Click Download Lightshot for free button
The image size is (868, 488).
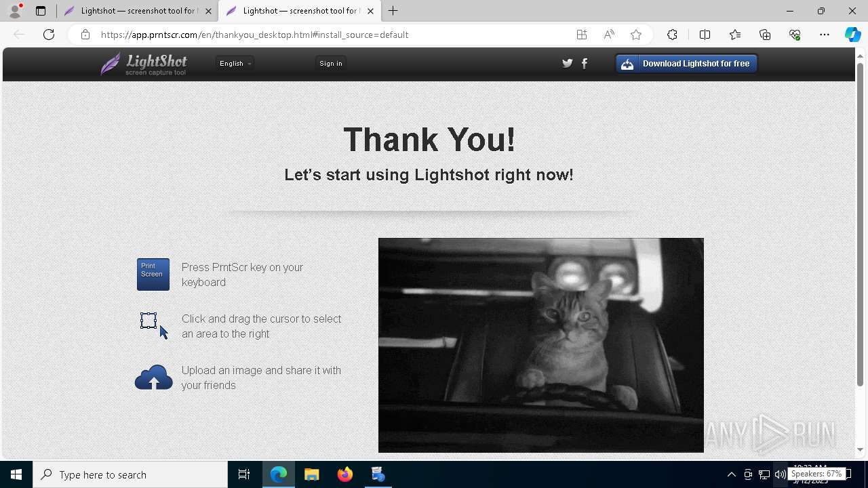pyautogui.click(x=686, y=64)
